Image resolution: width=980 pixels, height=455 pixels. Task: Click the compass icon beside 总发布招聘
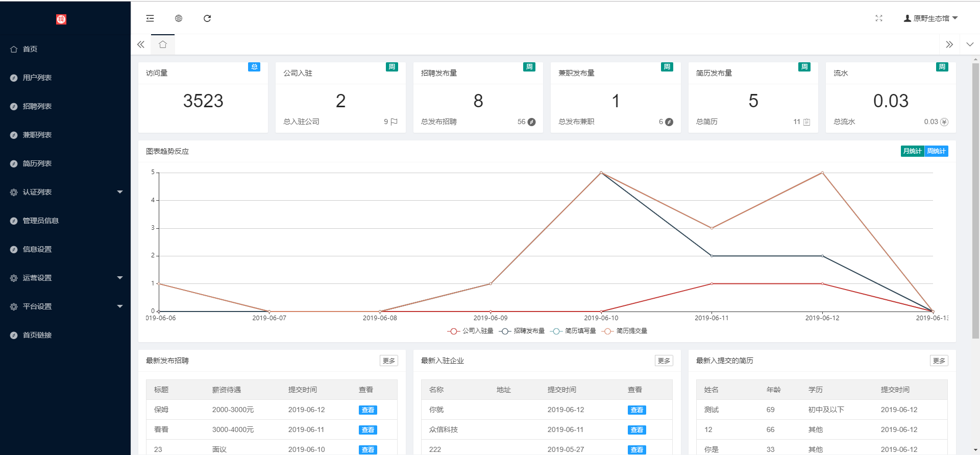tap(531, 122)
